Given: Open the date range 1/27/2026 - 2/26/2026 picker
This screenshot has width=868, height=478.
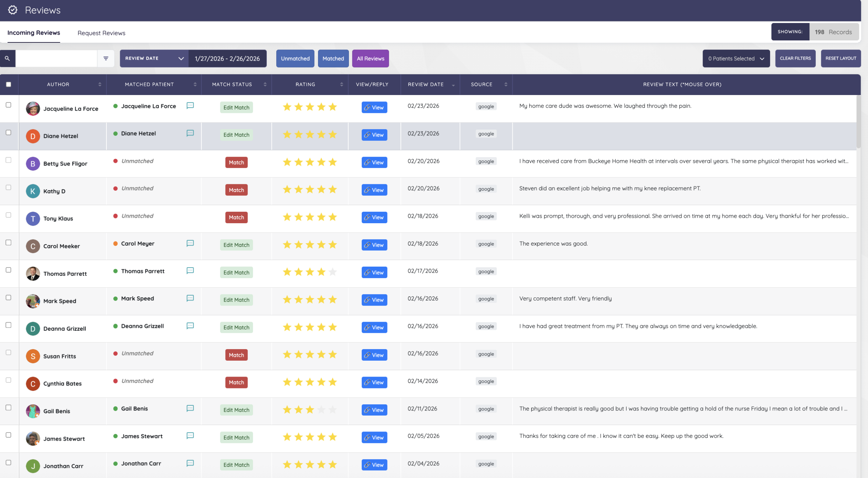Looking at the screenshot, I should (x=227, y=58).
